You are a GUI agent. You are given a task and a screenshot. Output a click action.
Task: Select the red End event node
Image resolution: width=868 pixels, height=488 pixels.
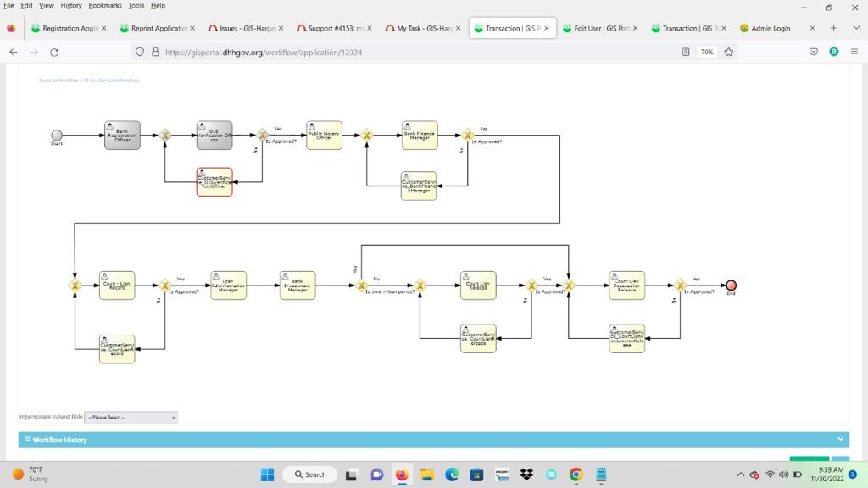point(731,286)
